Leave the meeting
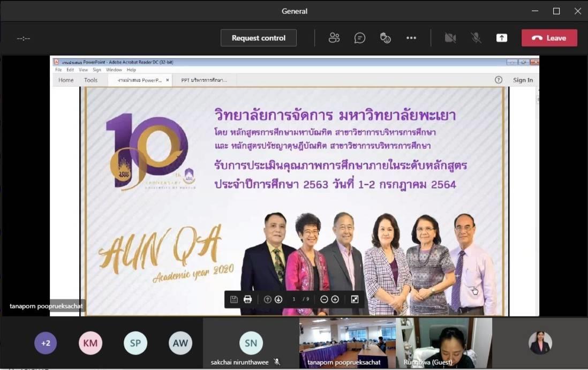The width and height of the screenshot is (588, 370). [x=549, y=38]
